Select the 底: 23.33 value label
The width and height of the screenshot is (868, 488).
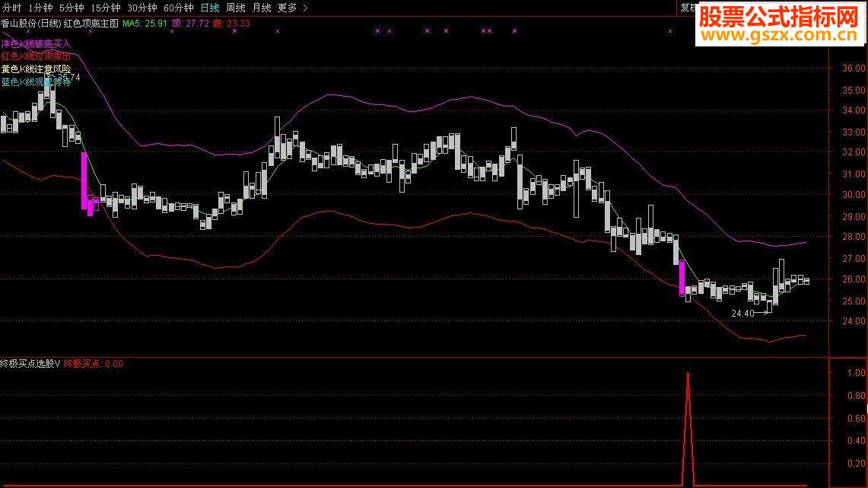pyautogui.click(x=231, y=24)
